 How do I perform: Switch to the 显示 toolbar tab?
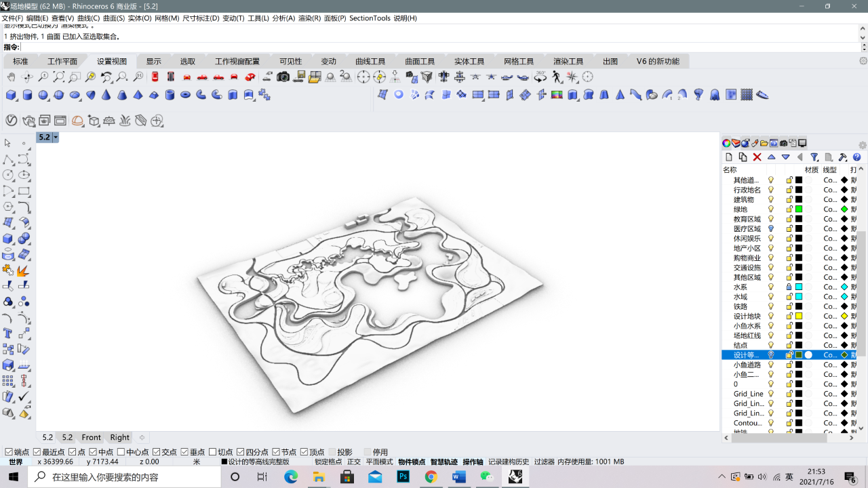[x=154, y=61]
